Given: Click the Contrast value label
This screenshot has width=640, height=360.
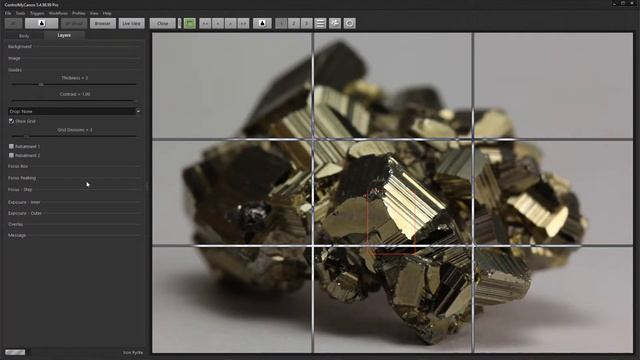Looking at the screenshot, I should [x=75, y=94].
